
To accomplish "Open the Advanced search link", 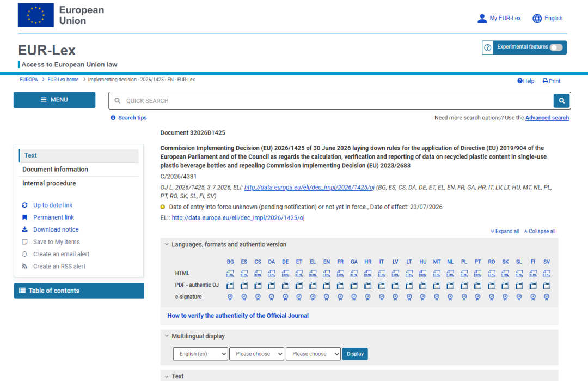I will click(547, 118).
